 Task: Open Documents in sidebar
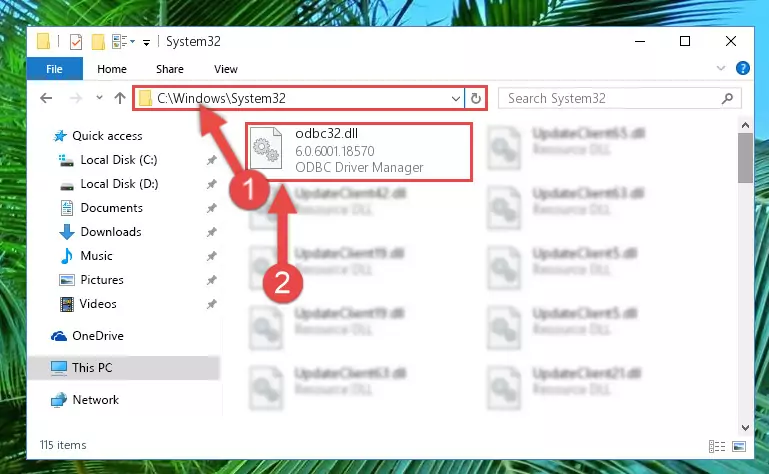tap(111, 208)
